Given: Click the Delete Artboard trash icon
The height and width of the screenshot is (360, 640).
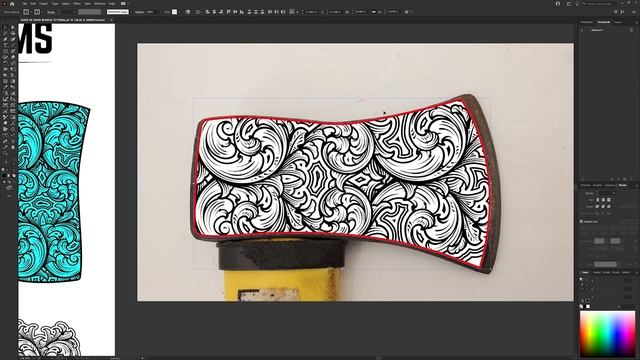Looking at the screenshot, I should pos(631,179).
